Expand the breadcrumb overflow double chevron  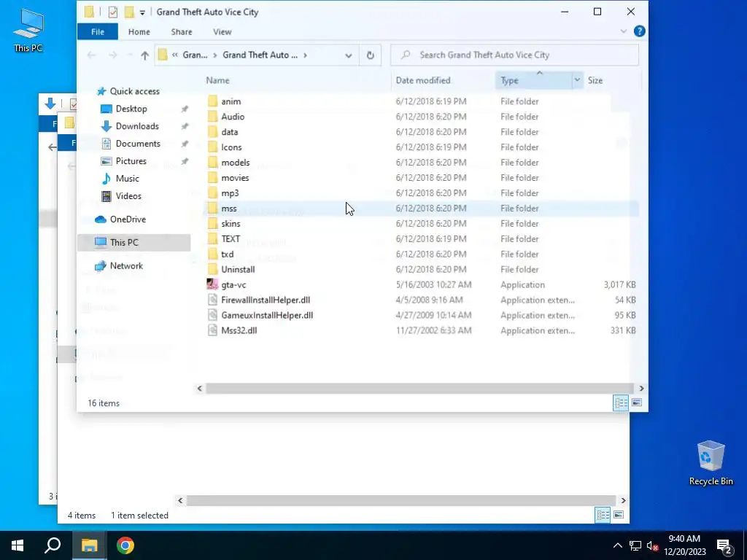click(x=175, y=55)
